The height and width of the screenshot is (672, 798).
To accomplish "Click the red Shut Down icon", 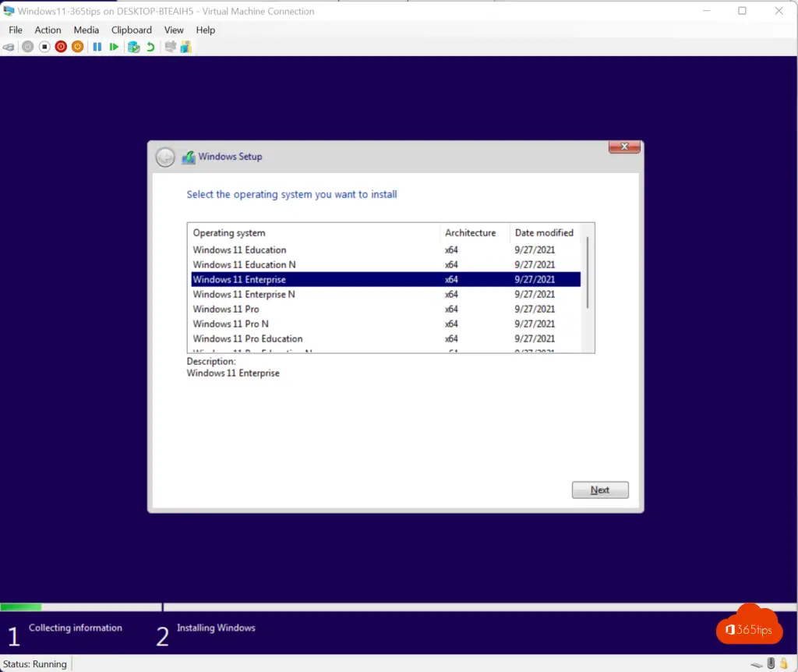I will click(61, 47).
